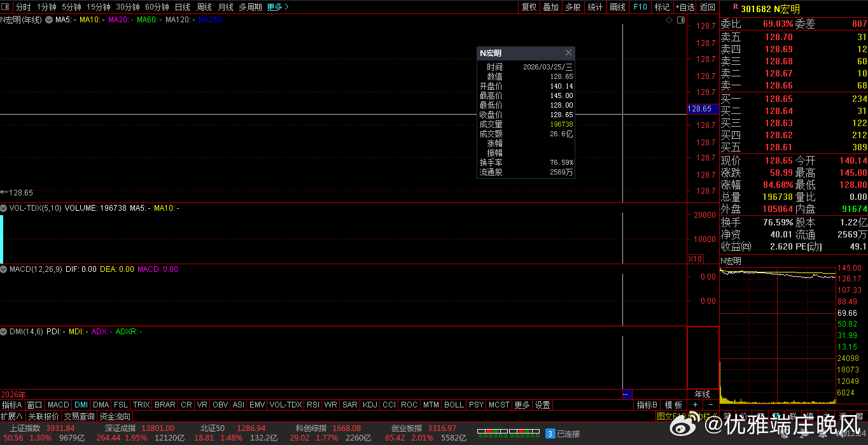Switch to the 1分钟 period
The image size is (868, 445).
46,7
